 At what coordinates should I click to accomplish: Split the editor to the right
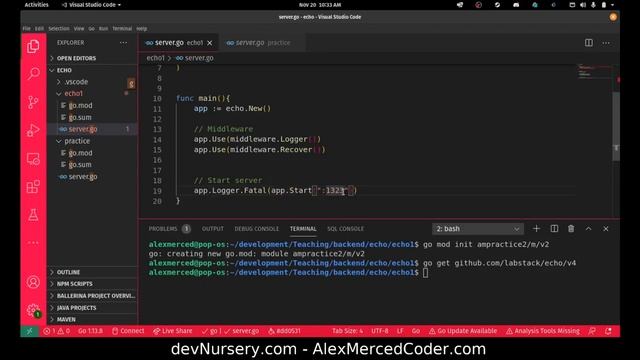589,42
